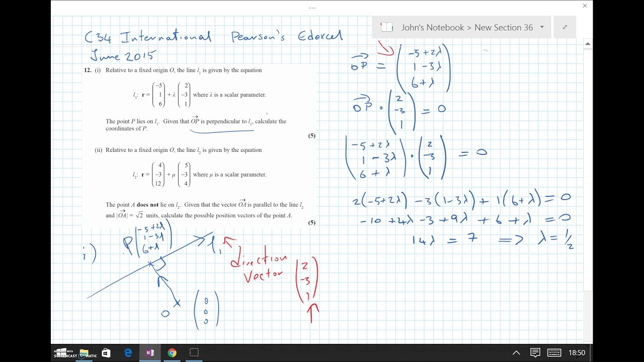Image resolution: width=644 pixels, height=362 pixels.
Task: Click the John's Notebook > New Section 36 breadcrumb
Action: (x=467, y=28)
